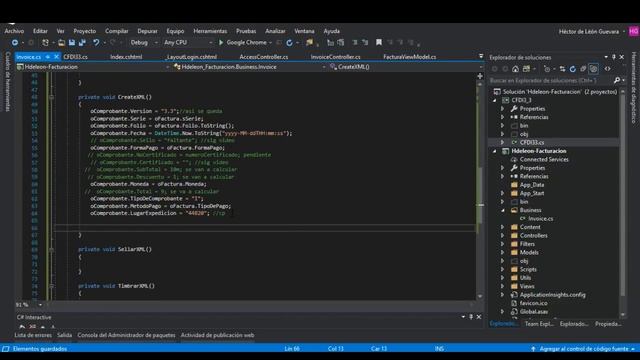Image resolution: width=640 pixels, height=360 pixels.
Task: Open the Salida output tab
Action: [x=64, y=335]
